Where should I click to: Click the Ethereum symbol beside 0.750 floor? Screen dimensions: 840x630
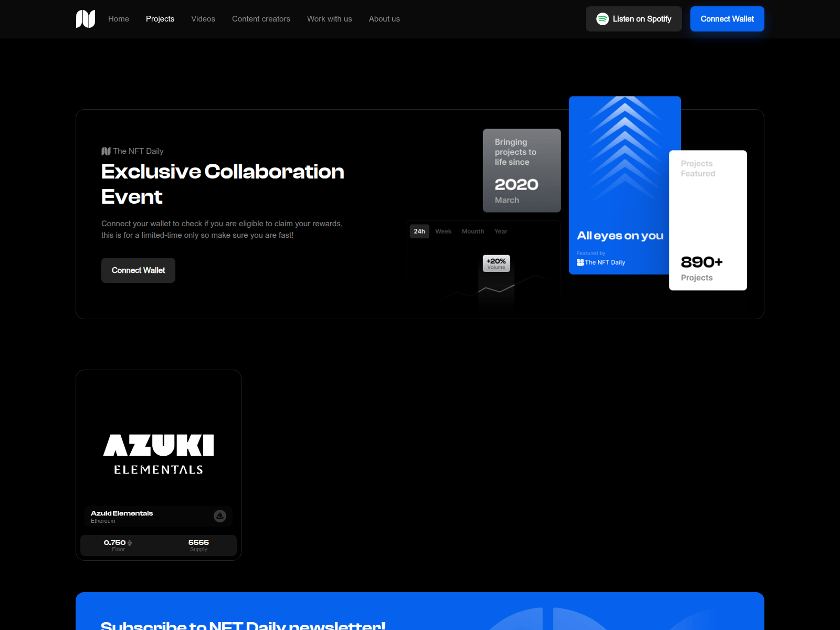click(130, 543)
